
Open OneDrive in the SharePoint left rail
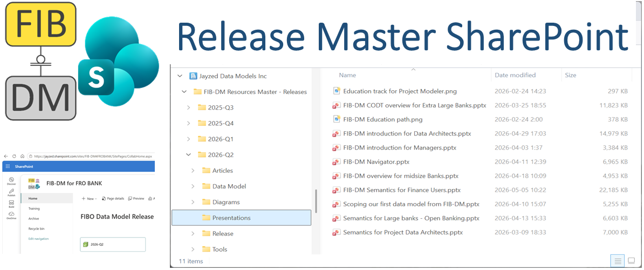tap(11, 215)
